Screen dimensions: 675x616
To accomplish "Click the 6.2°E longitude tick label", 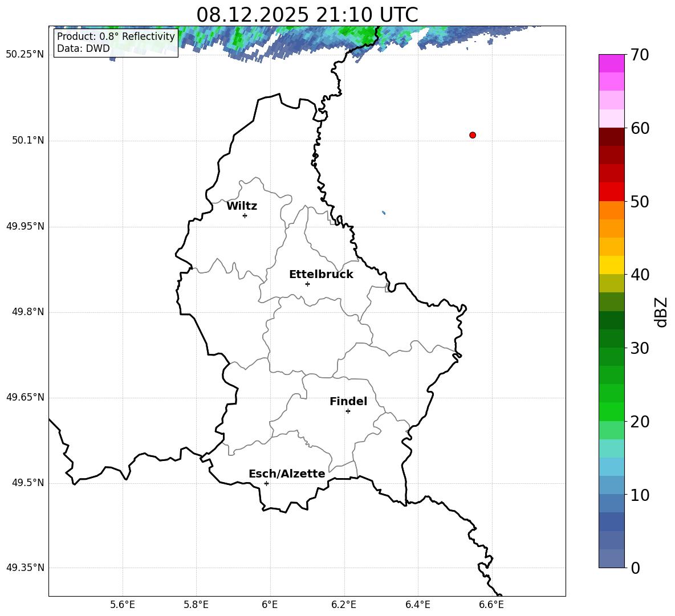I will coord(344,605).
